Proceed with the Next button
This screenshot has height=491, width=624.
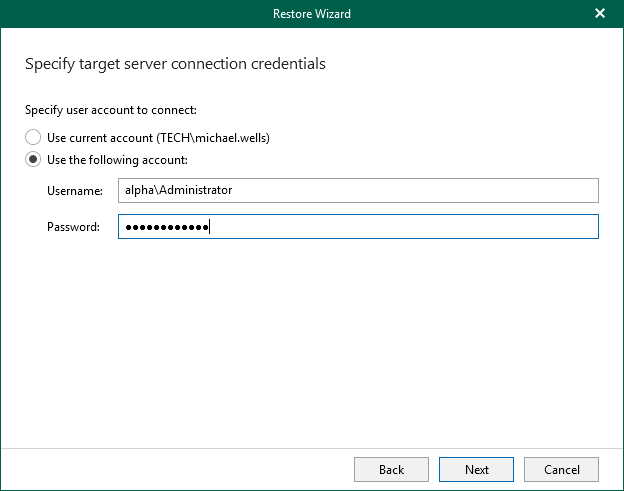[x=476, y=469]
